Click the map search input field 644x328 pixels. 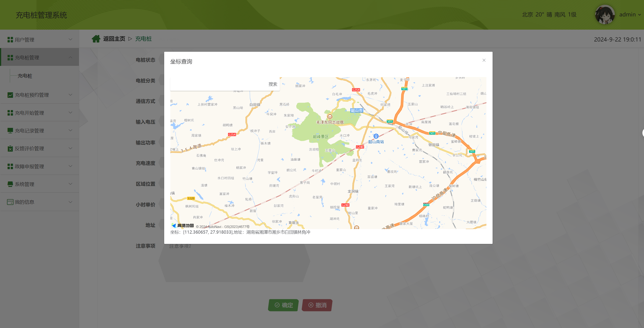coord(218,84)
